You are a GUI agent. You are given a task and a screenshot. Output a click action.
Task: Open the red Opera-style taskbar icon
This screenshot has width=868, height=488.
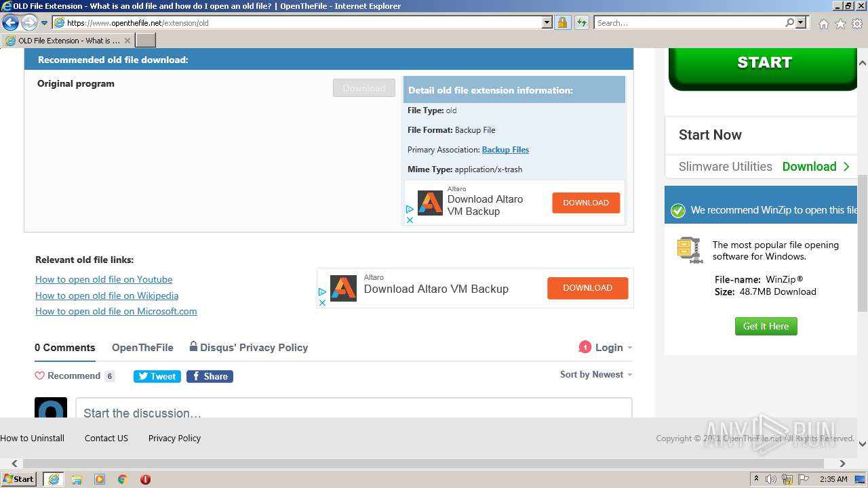pyautogui.click(x=145, y=479)
